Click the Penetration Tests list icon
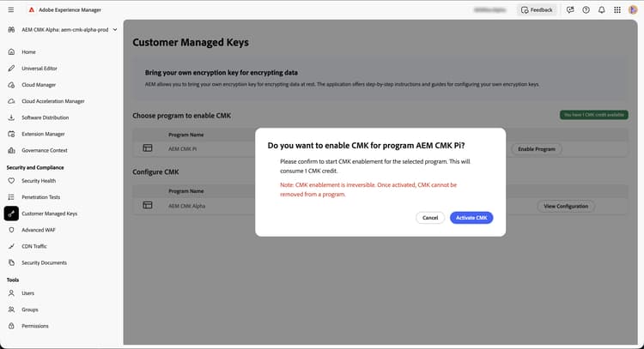The image size is (644, 349). pos(11,197)
